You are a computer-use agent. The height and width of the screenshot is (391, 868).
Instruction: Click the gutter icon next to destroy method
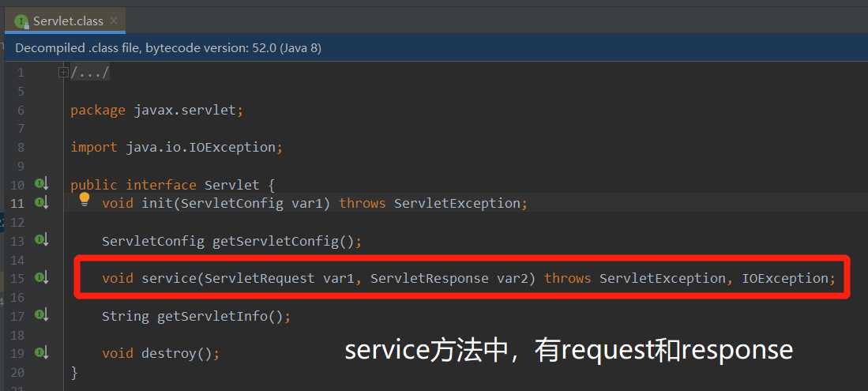[42, 353]
